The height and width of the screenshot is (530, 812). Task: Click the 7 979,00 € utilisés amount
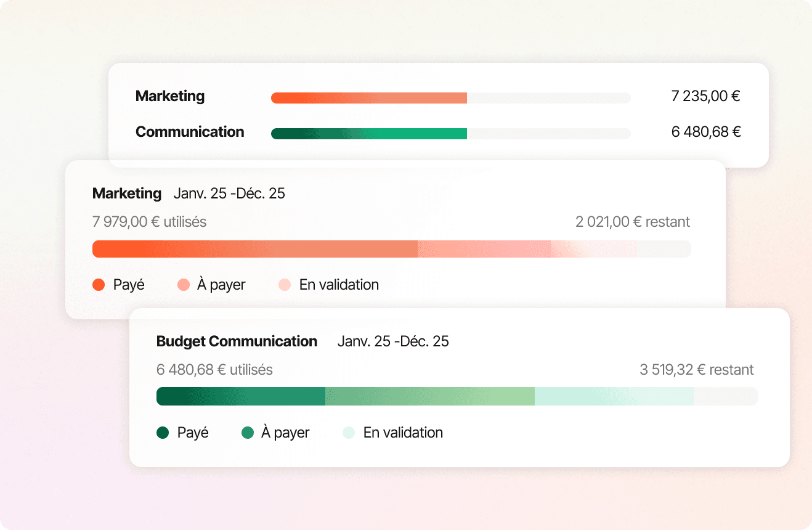pyautogui.click(x=149, y=222)
